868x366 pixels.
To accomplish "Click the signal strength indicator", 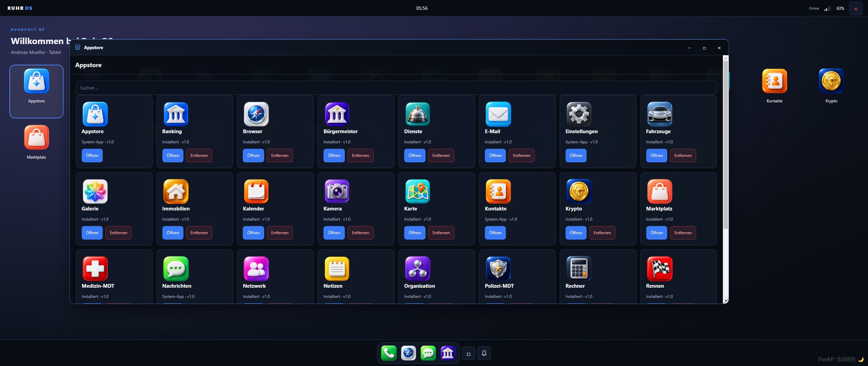I will pyautogui.click(x=827, y=8).
